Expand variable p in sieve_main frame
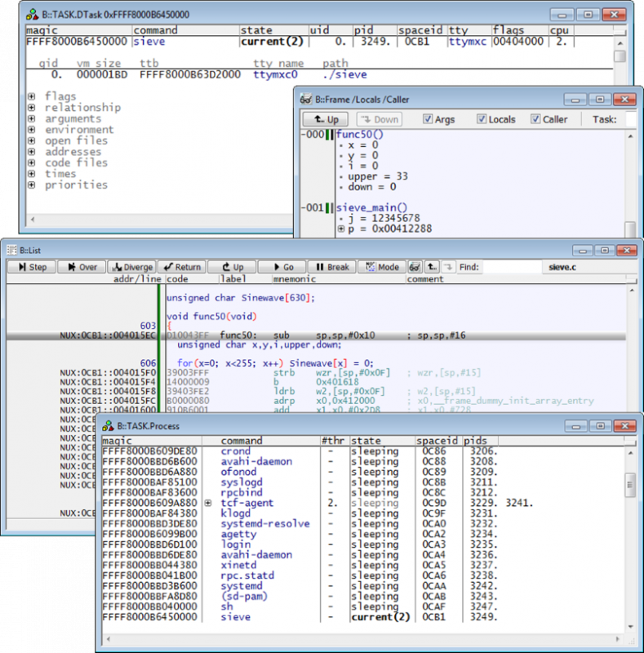Viewport: 644px width, 653px height. click(x=340, y=229)
